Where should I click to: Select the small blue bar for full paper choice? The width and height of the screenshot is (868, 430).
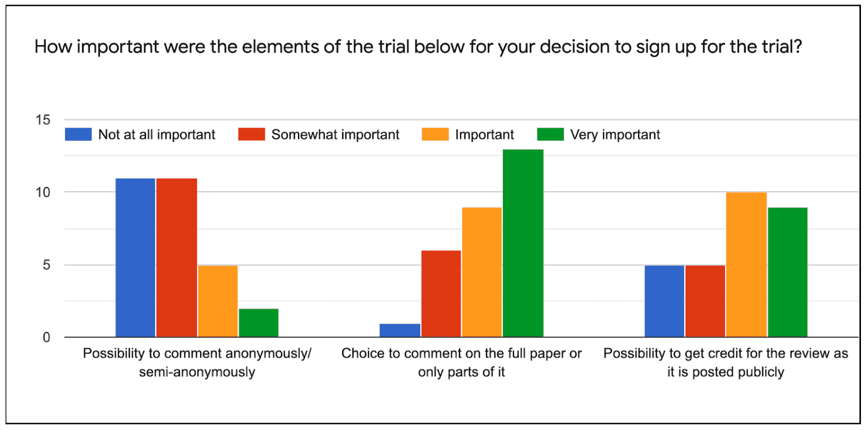coord(400,330)
